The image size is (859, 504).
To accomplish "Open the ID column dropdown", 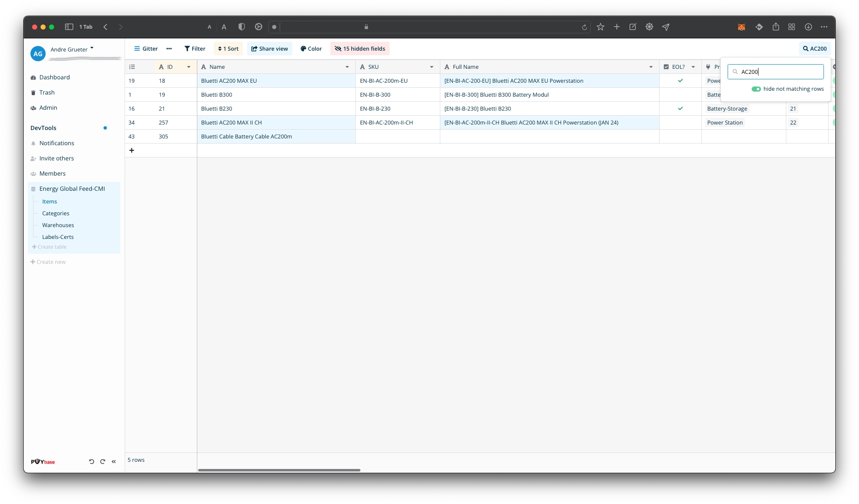I will pos(189,67).
